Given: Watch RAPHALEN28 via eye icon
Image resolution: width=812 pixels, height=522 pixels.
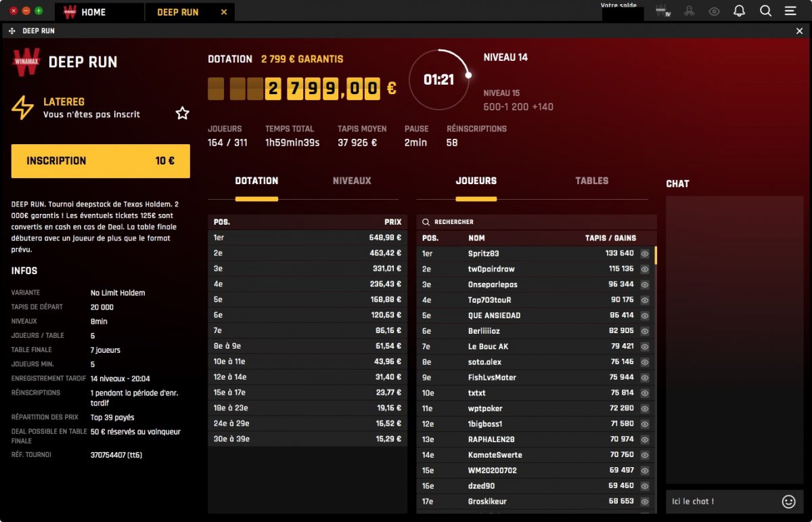Looking at the screenshot, I should coord(645,439).
